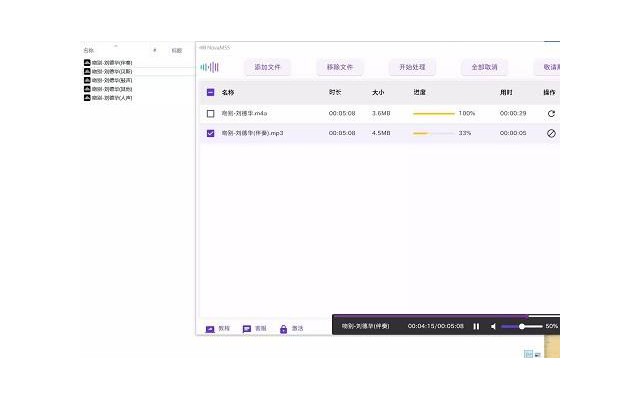Select the second file in the explorer list
640x400 pixels.
coord(108,71)
